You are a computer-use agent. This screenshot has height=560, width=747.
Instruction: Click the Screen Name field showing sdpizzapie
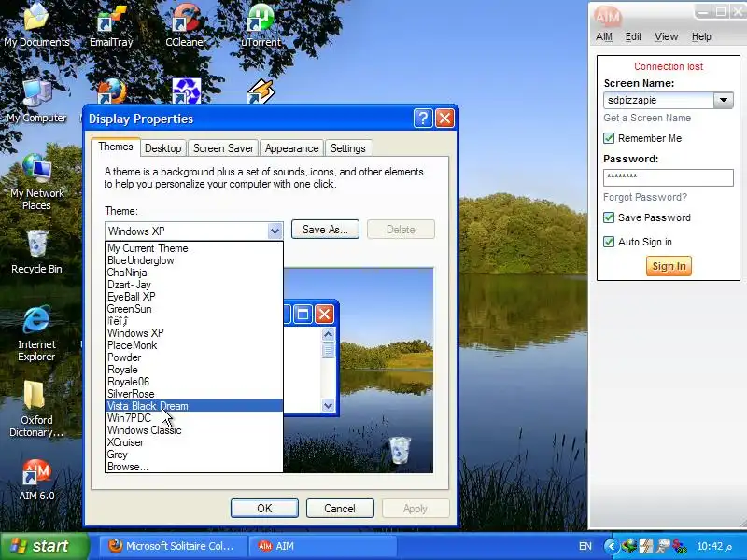pyautogui.click(x=658, y=100)
